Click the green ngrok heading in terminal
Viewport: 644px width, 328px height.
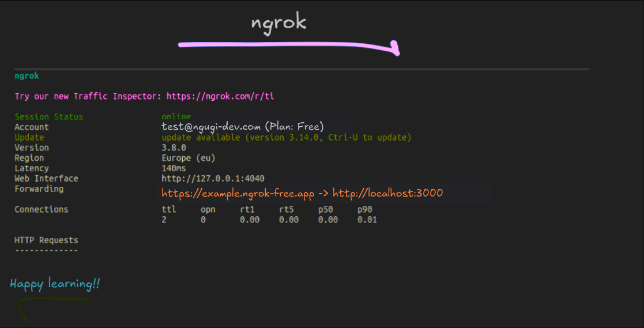27,76
